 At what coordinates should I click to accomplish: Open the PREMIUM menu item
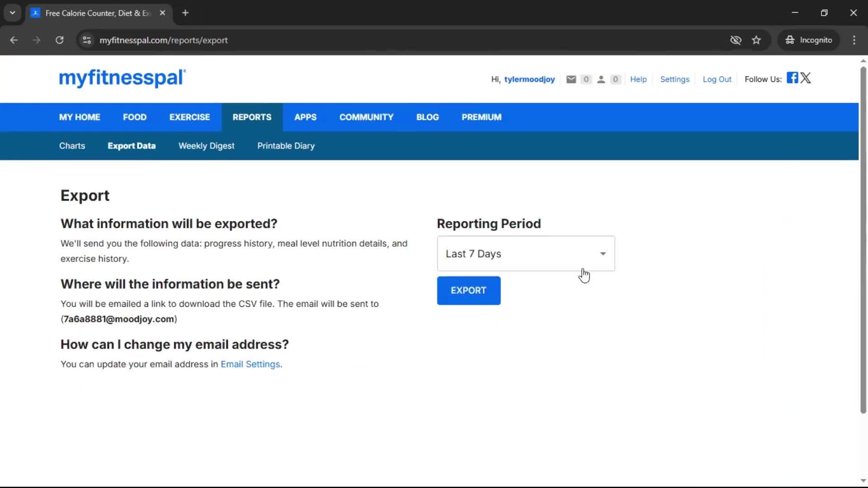point(481,117)
